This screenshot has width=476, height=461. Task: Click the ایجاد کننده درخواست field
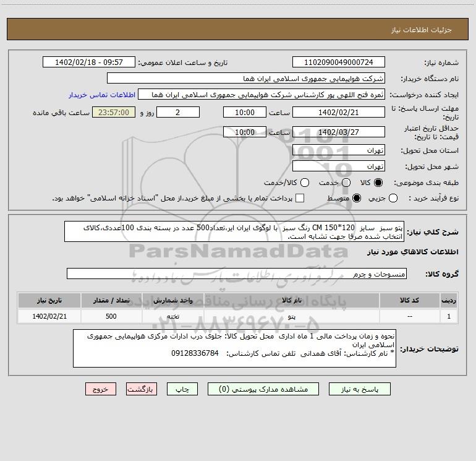[x=261, y=94]
